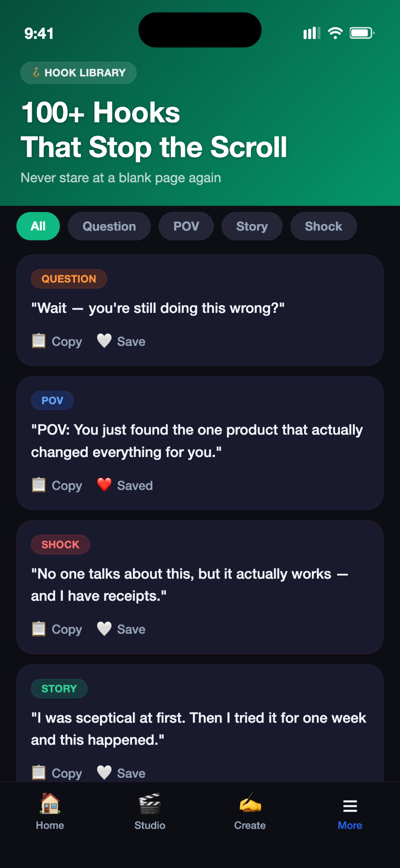Tap the Home house icon
This screenshot has width=400, height=868.
[x=50, y=804]
